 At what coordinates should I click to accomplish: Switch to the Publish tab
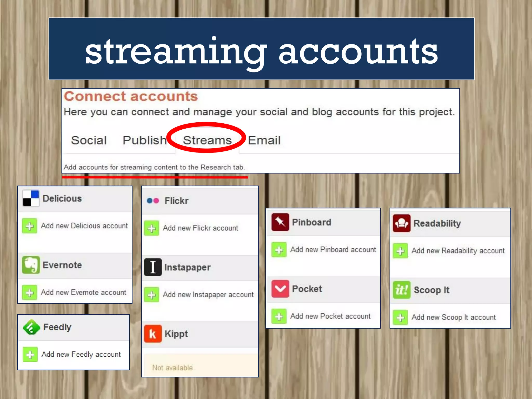coord(144,140)
